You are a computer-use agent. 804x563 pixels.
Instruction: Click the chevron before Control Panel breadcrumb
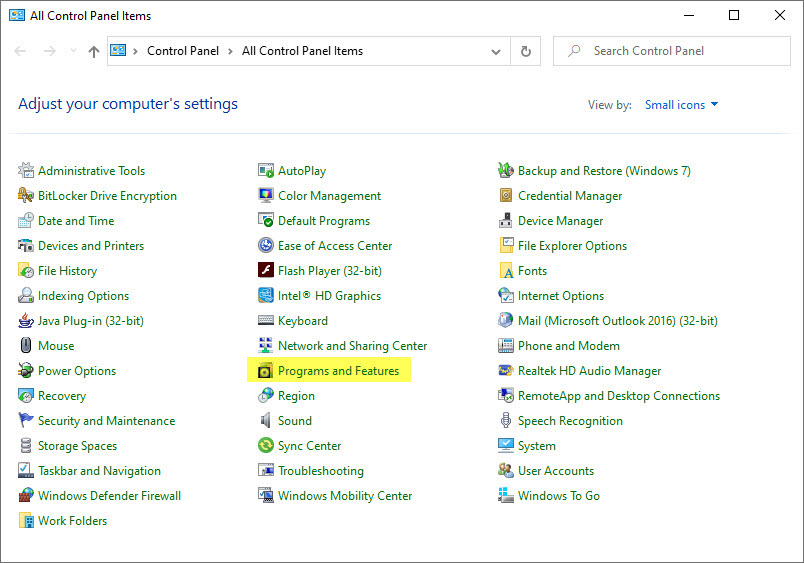click(x=135, y=51)
